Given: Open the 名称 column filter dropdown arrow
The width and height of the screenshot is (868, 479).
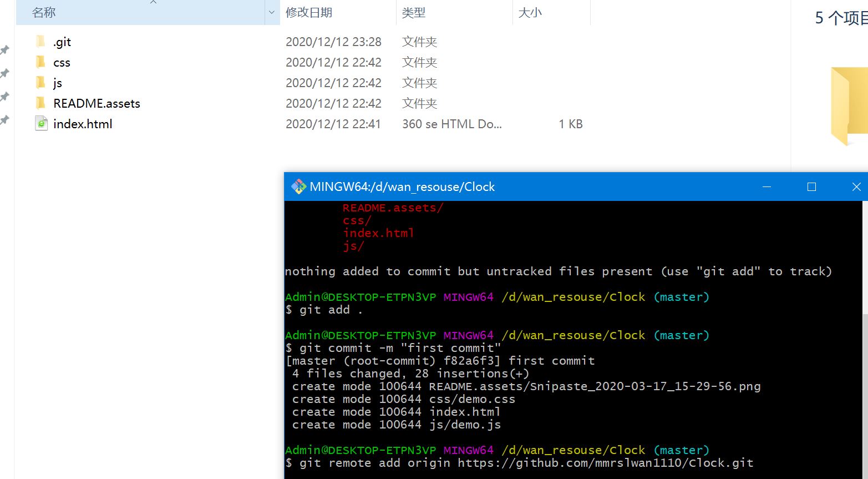Looking at the screenshot, I should (x=272, y=12).
